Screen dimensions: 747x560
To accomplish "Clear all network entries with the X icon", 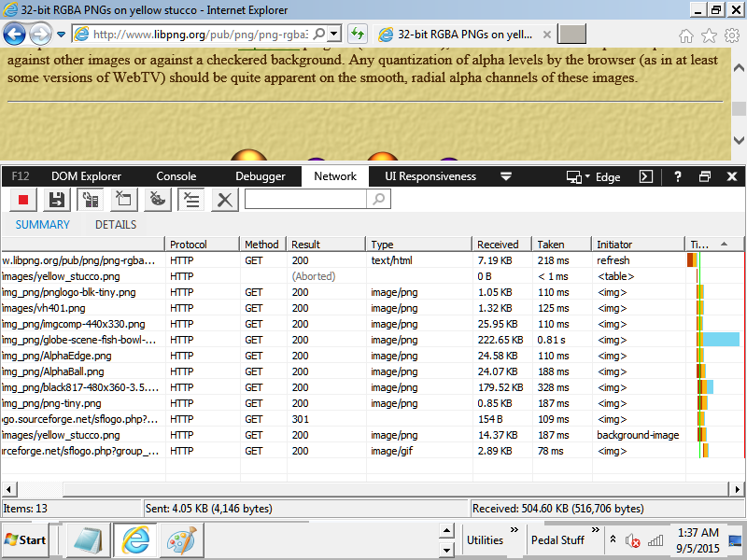I will pyautogui.click(x=224, y=200).
